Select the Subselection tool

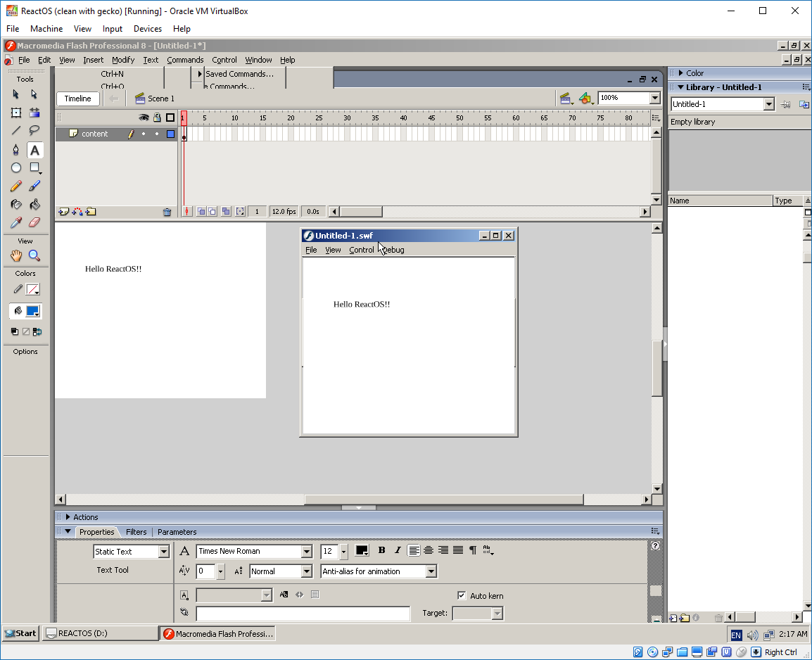point(34,94)
